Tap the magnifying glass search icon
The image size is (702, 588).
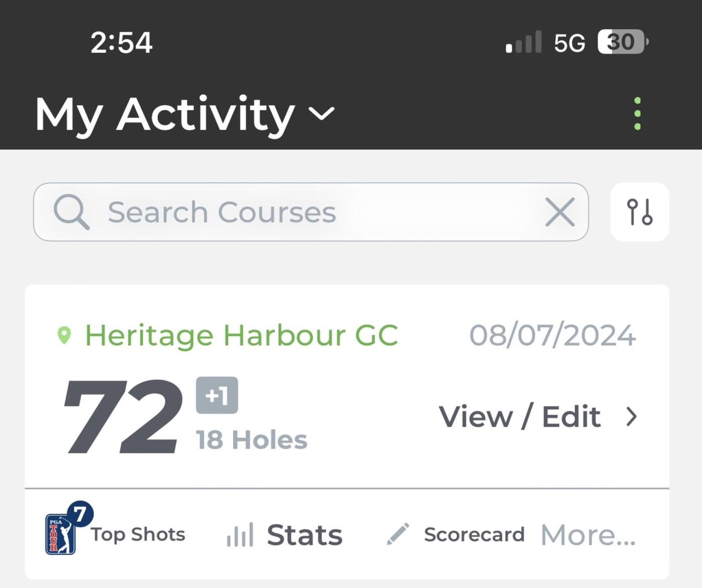coord(71,212)
